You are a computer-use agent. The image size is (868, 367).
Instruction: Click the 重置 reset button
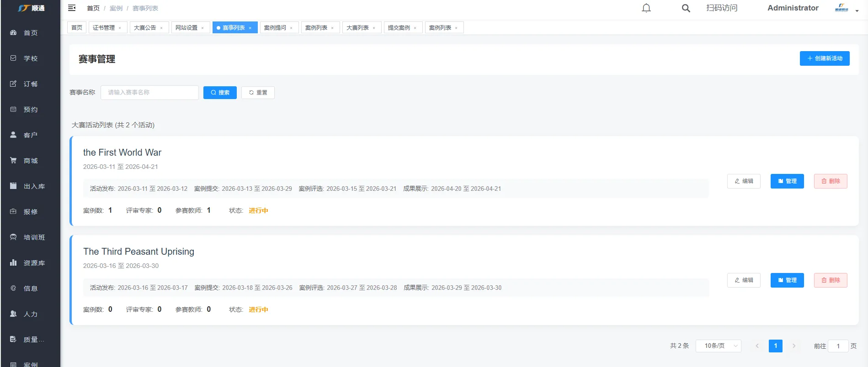pos(258,93)
